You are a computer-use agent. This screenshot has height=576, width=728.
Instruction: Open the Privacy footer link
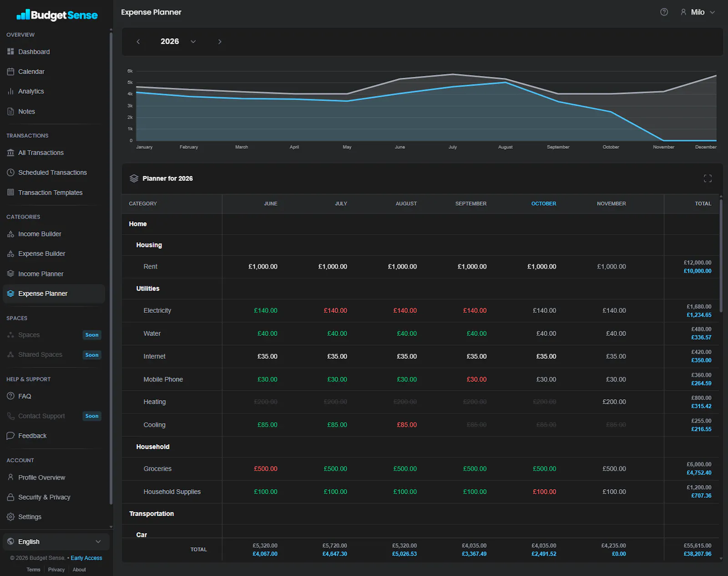coord(56,570)
